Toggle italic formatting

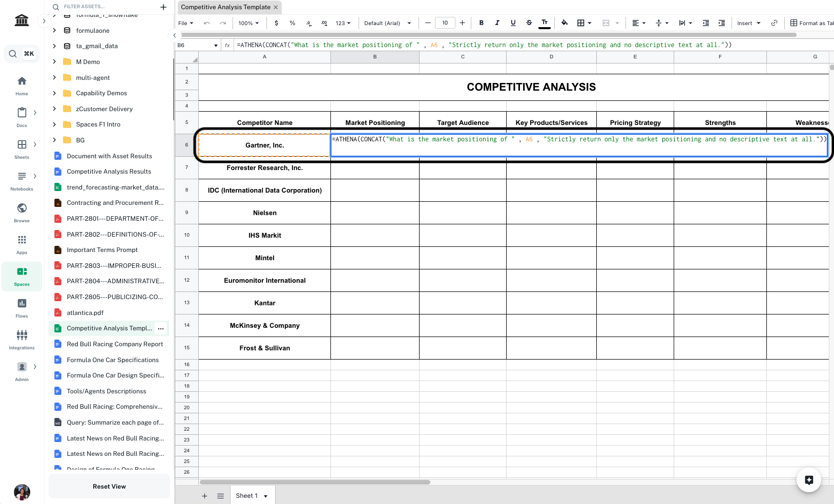pyautogui.click(x=497, y=23)
